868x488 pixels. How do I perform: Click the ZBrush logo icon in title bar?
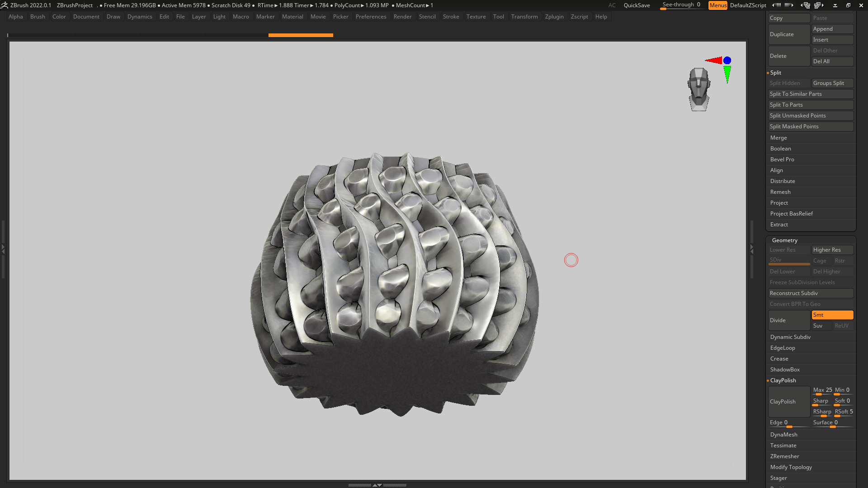pos(5,5)
